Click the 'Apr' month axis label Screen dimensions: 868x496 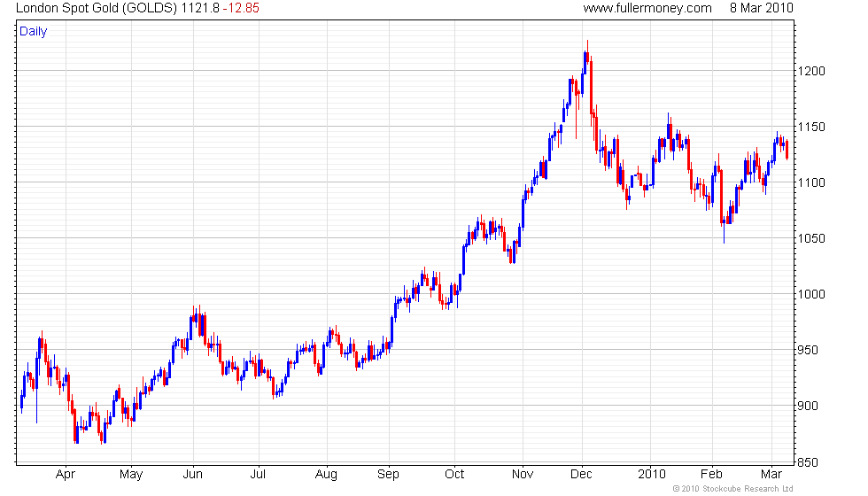66,475
